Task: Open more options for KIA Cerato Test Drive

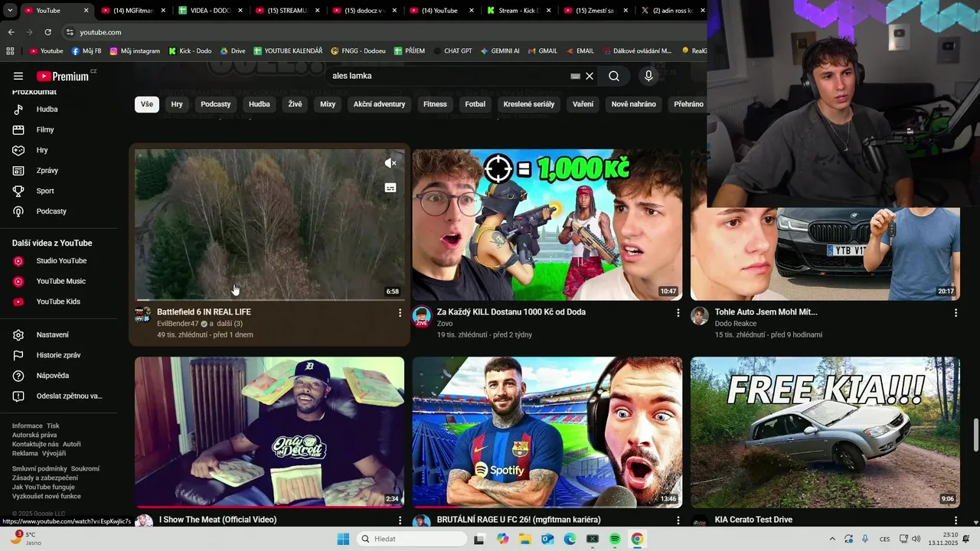Action: pyautogui.click(x=955, y=520)
